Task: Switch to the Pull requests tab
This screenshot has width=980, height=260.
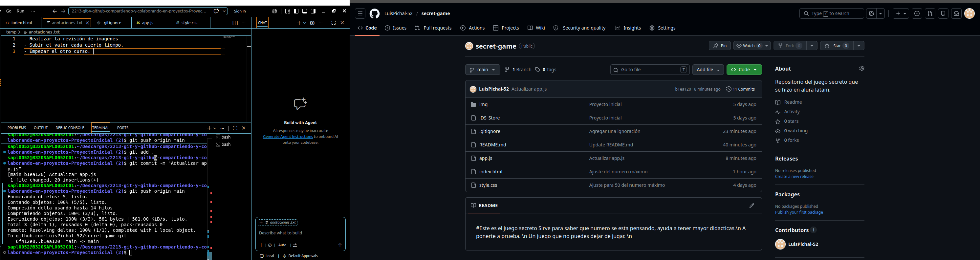Action: point(433,28)
